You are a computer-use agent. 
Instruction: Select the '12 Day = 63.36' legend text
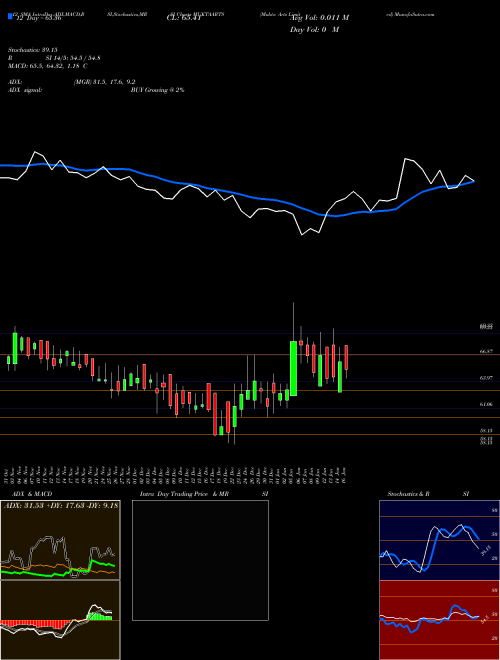click(39, 18)
